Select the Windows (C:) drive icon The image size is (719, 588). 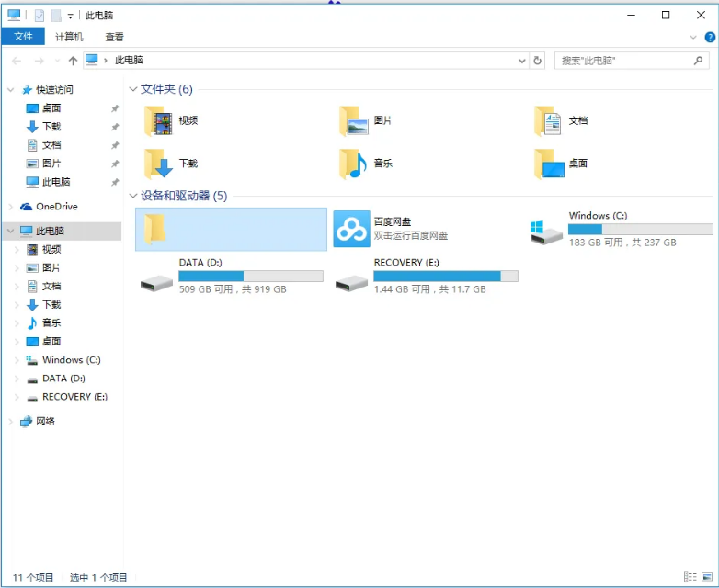(547, 231)
